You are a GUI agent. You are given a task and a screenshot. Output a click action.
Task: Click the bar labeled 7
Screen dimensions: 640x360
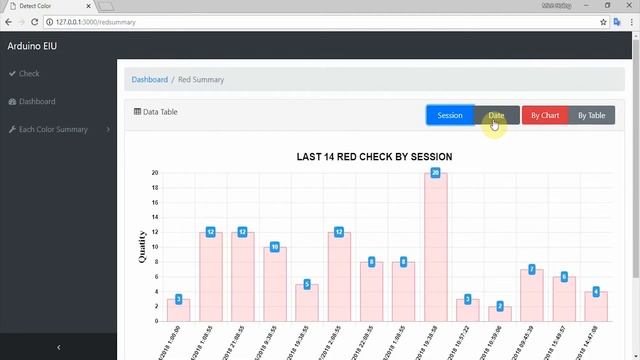532,295
